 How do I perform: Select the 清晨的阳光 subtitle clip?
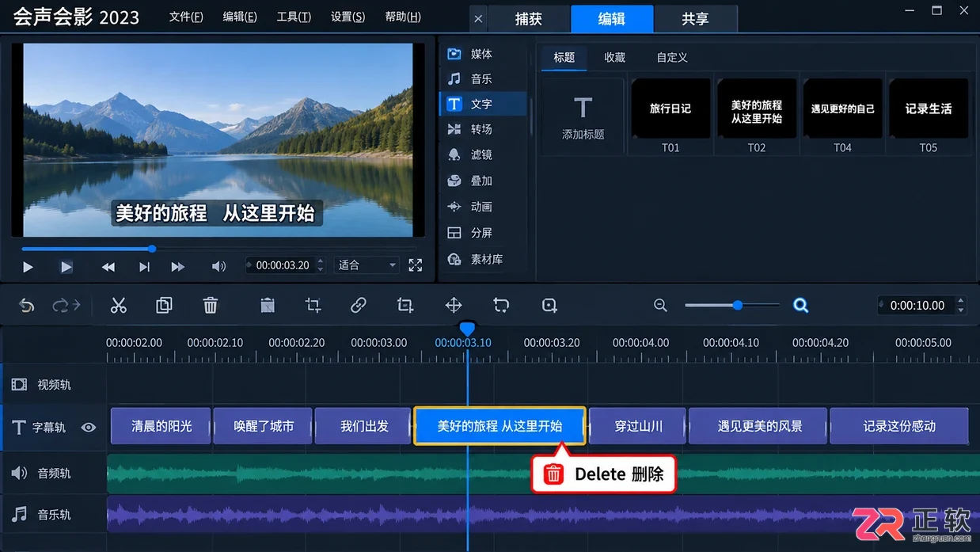click(161, 426)
